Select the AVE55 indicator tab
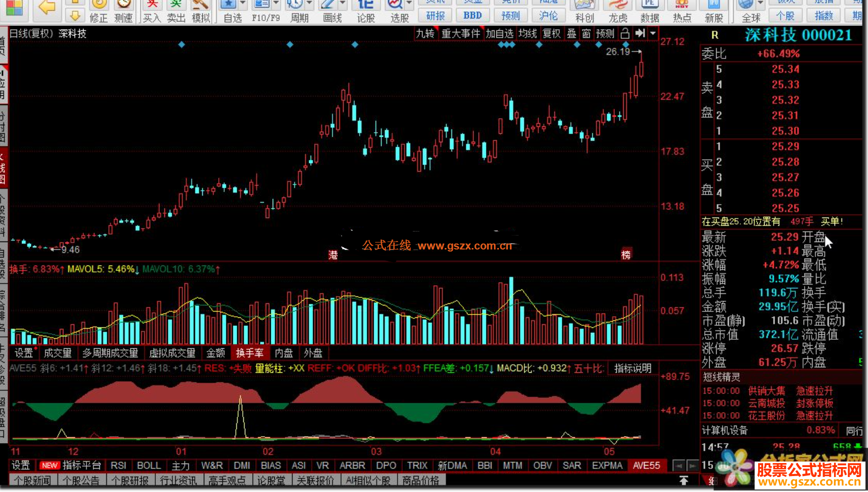 point(646,465)
